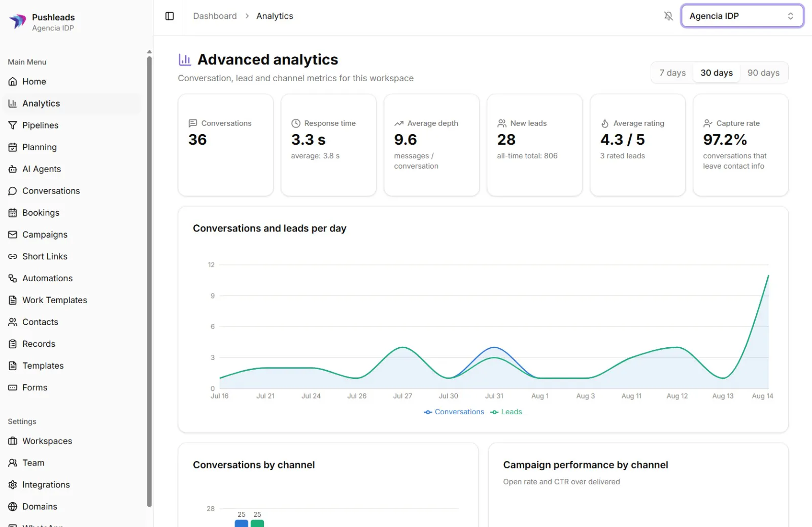812x527 pixels.
Task: Click the Contacts people icon
Action: pos(13,322)
